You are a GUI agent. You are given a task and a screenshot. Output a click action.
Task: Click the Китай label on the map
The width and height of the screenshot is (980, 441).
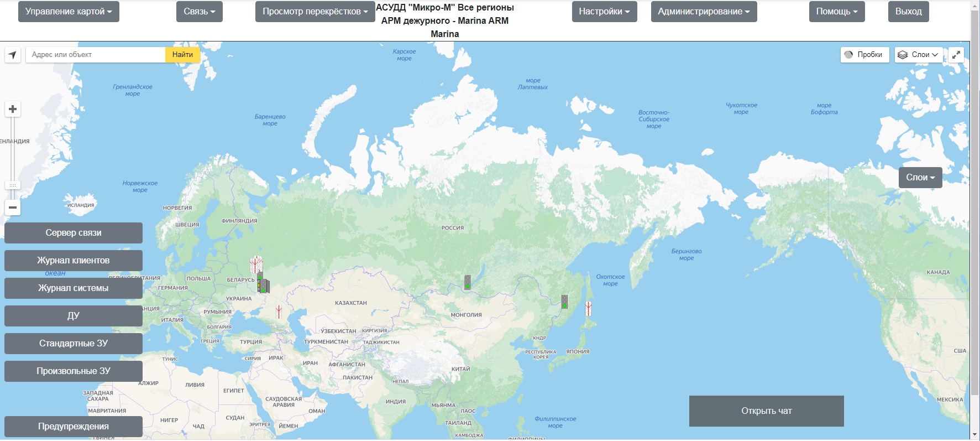coord(461,369)
